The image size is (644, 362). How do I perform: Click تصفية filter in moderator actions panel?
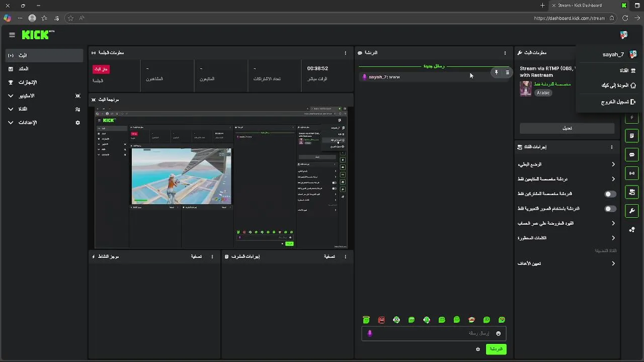(329, 256)
